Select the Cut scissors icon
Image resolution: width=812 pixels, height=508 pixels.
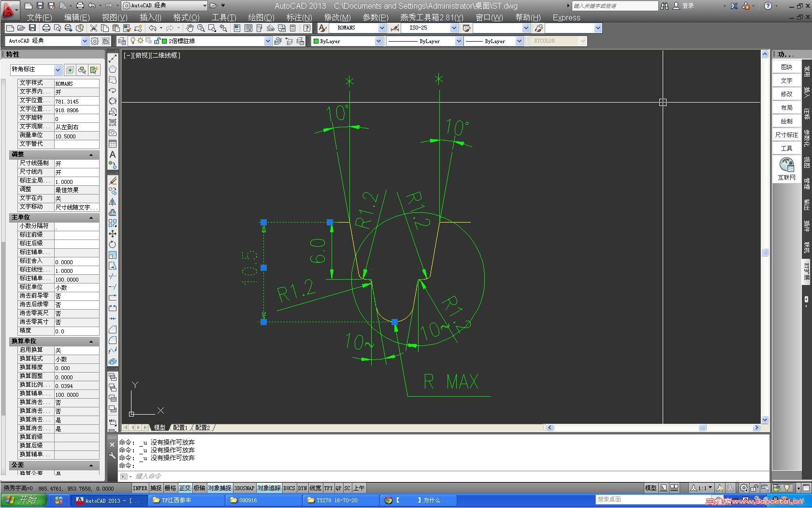point(94,29)
